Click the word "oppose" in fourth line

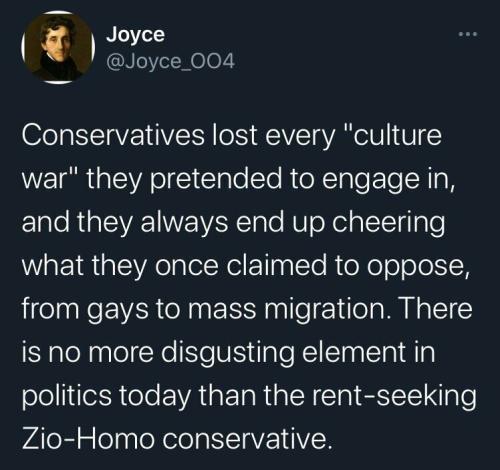click(415, 268)
